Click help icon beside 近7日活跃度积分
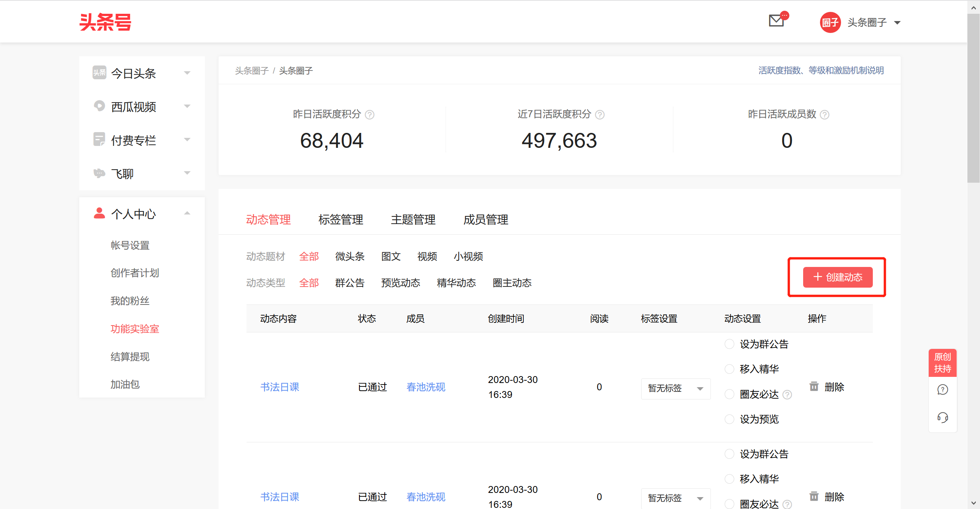This screenshot has width=980, height=509. pyautogui.click(x=600, y=115)
